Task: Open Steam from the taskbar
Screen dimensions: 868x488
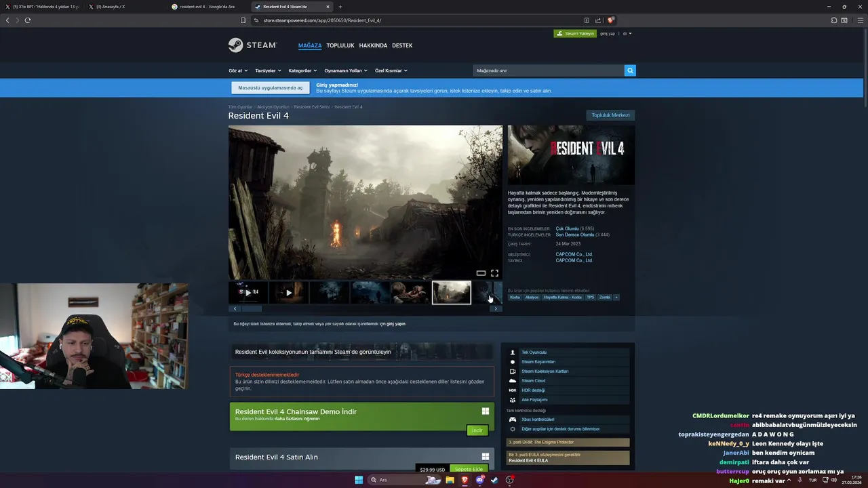Action: coord(494,480)
